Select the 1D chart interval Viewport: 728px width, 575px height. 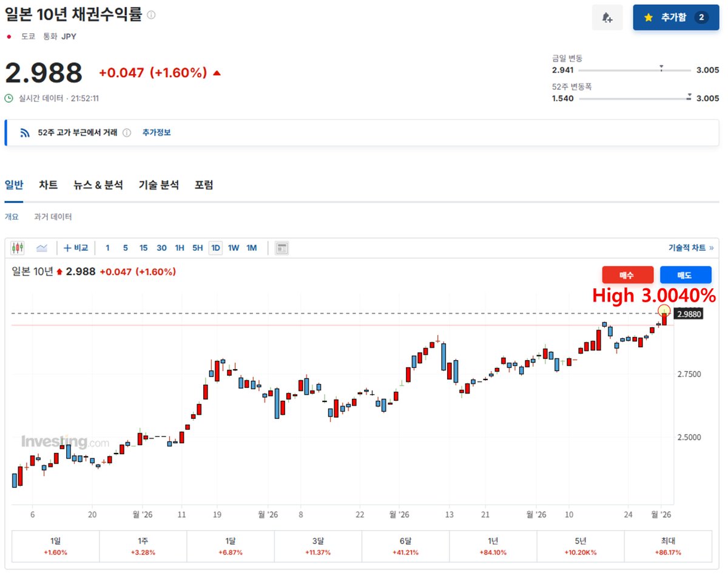(215, 248)
